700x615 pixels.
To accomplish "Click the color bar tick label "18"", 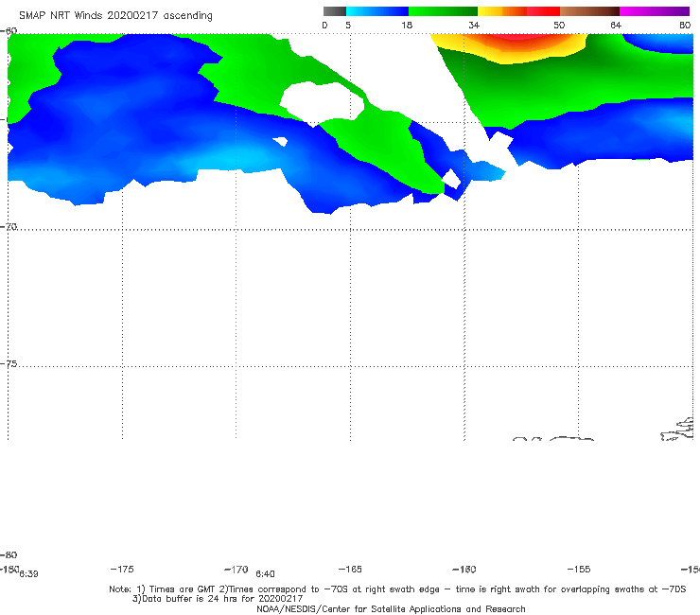I will click(407, 26).
